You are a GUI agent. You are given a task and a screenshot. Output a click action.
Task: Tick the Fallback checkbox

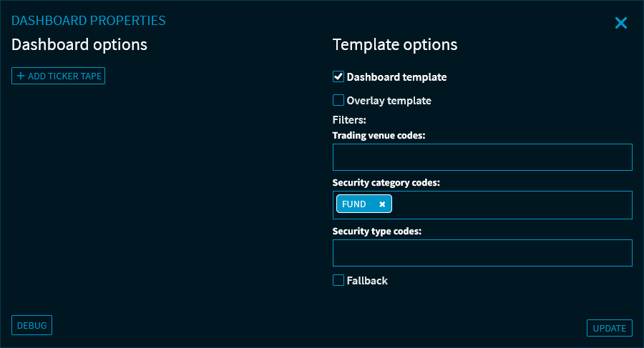pos(338,280)
